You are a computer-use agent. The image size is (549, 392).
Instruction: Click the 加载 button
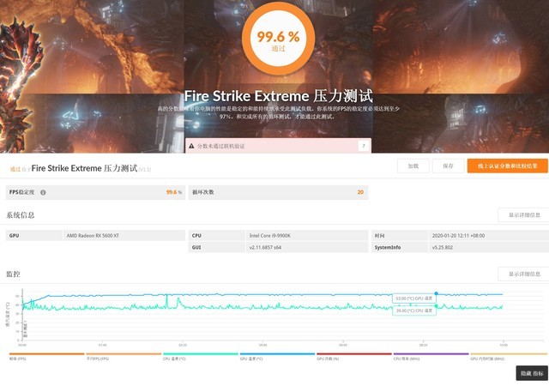coord(413,166)
